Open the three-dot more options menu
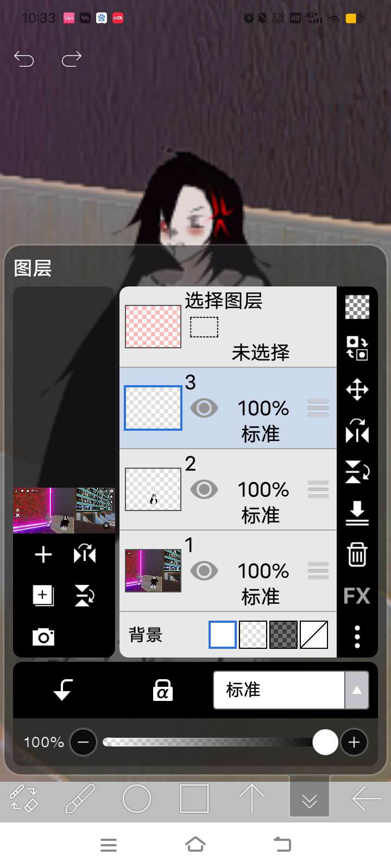The height and width of the screenshot is (868, 391). coord(357,636)
